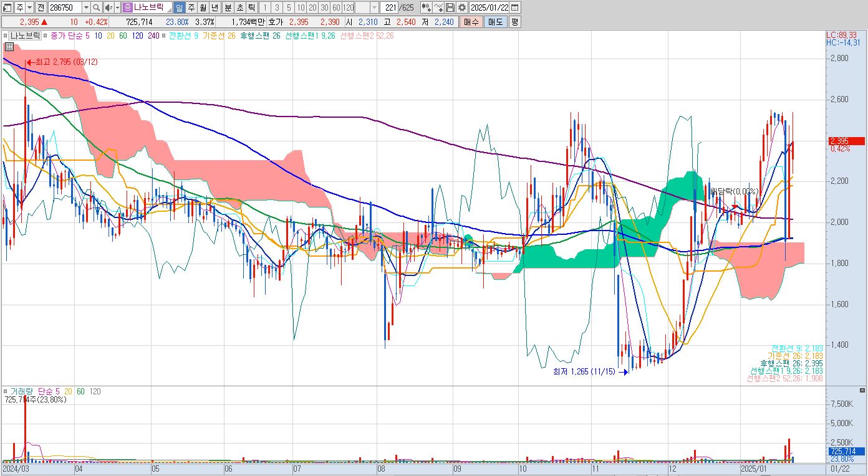Select the 5 interval button
This screenshot has width=868, height=476.
click(x=289, y=7)
